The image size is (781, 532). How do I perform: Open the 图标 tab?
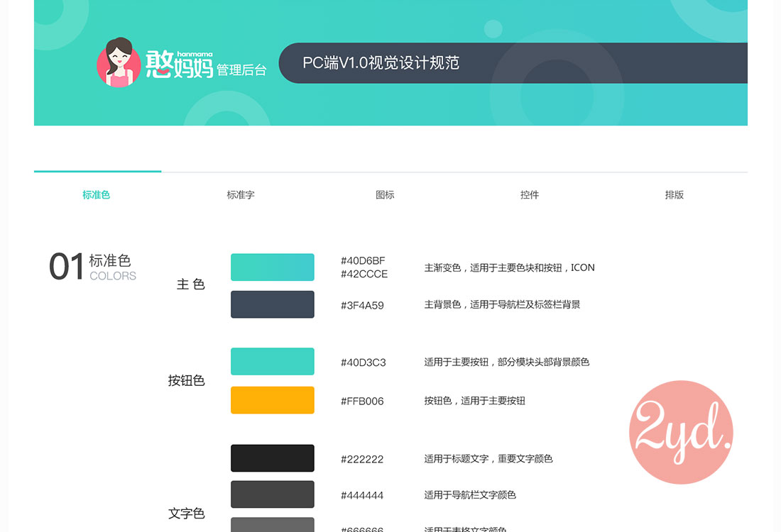pos(384,195)
